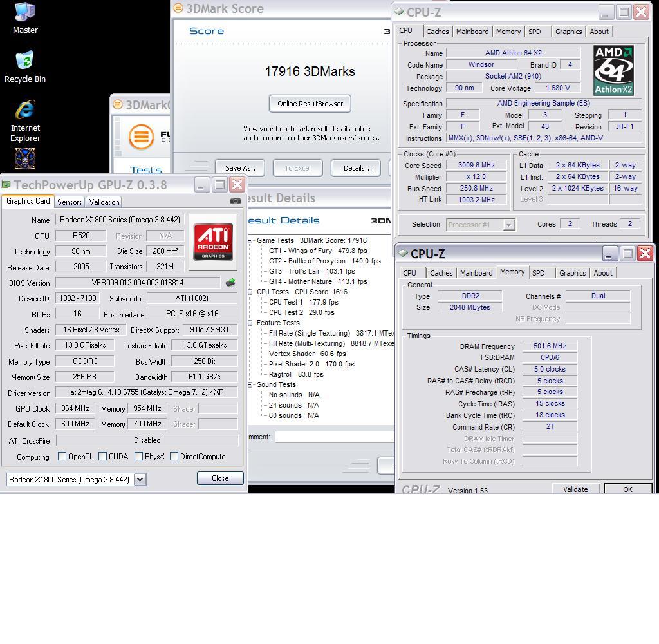Click the 3009.6 MHz Core Speed value
The image size is (659, 644).
click(x=477, y=166)
